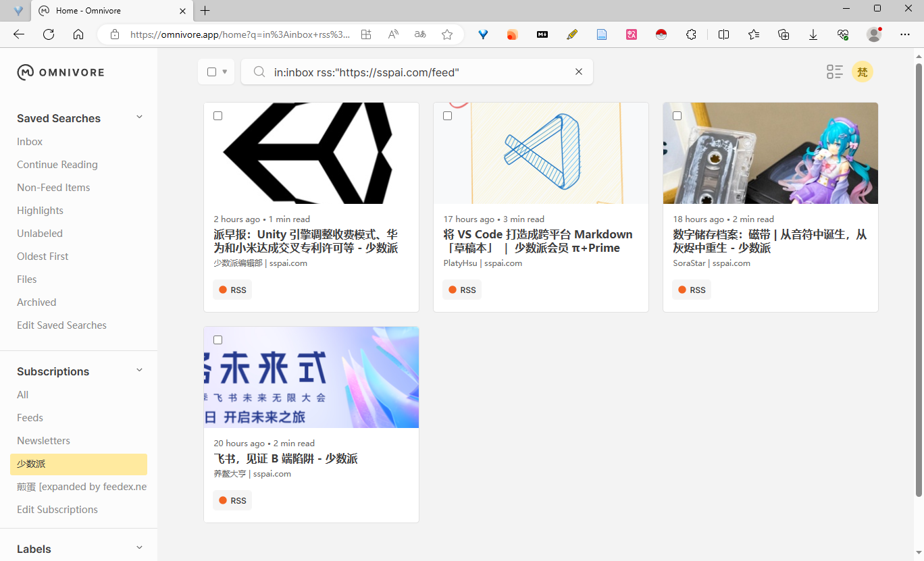Open the blue Y extension icon
This screenshot has width=924, height=561.
[483, 34]
